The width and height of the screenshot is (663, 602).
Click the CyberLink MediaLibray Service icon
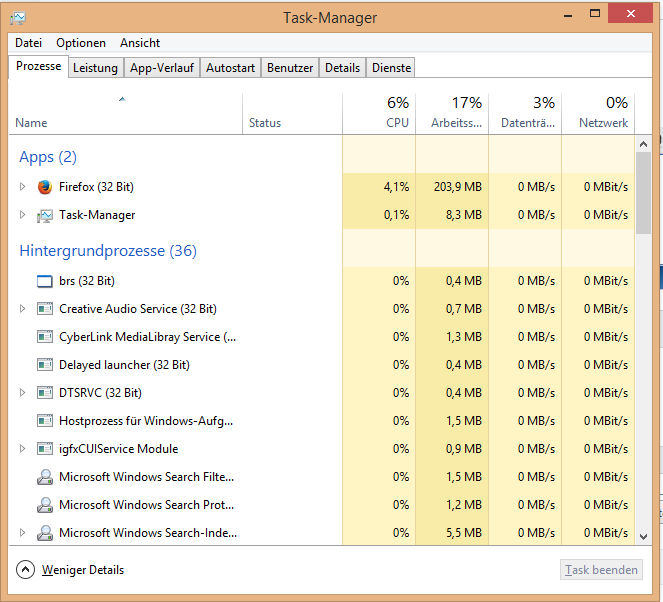45,337
